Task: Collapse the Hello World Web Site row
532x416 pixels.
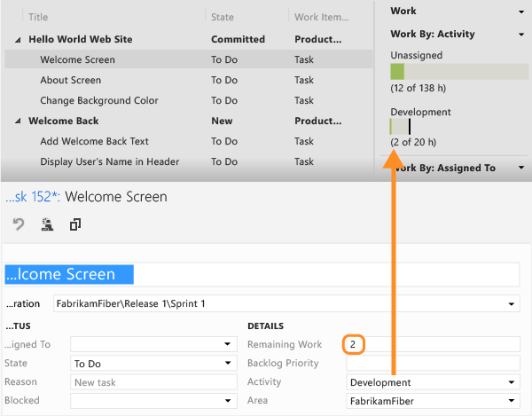Action: point(19,40)
